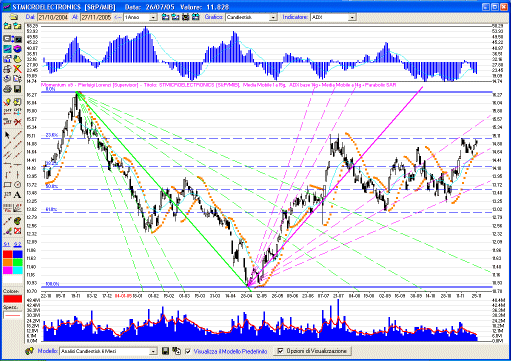Click the yellow duck-like icon in sidebar
Viewport: 511px width, 361px height.
coord(17,59)
